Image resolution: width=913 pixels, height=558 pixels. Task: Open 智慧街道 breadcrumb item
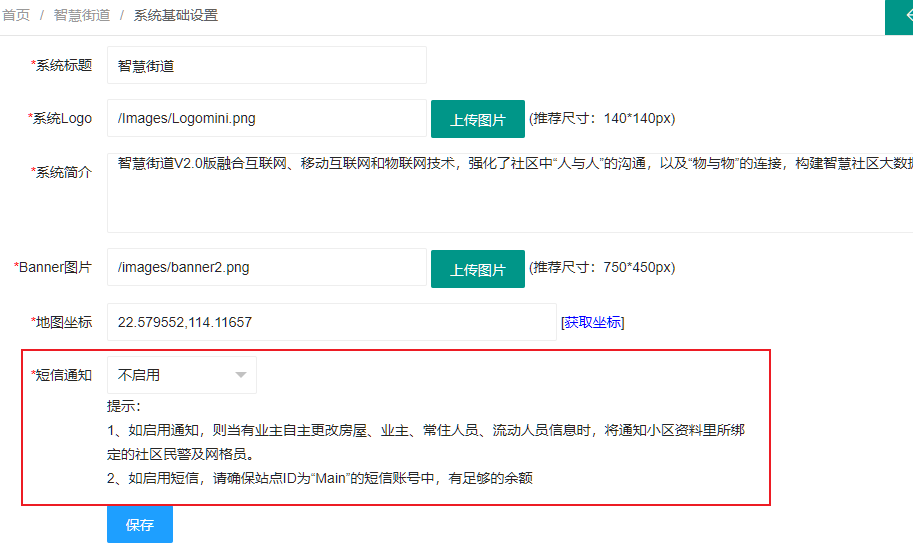tap(82, 15)
